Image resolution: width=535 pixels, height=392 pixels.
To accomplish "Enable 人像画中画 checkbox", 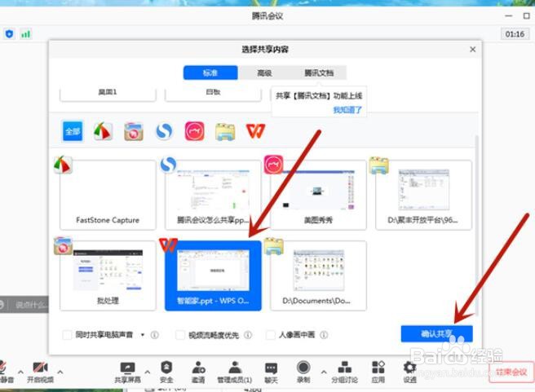I will click(x=271, y=335).
